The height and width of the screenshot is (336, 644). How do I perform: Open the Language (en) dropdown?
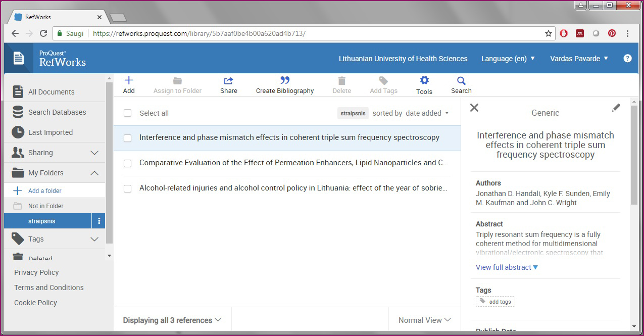click(x=508, y=59)
